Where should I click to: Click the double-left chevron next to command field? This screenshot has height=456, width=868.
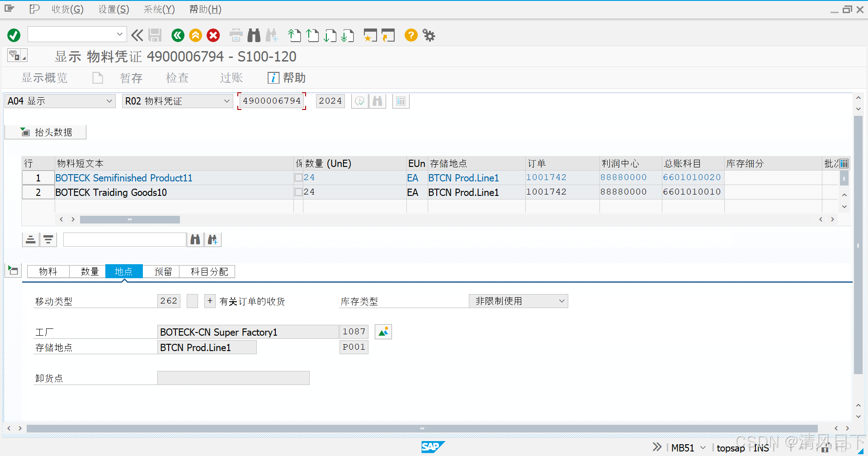click(x=137, y=35)
